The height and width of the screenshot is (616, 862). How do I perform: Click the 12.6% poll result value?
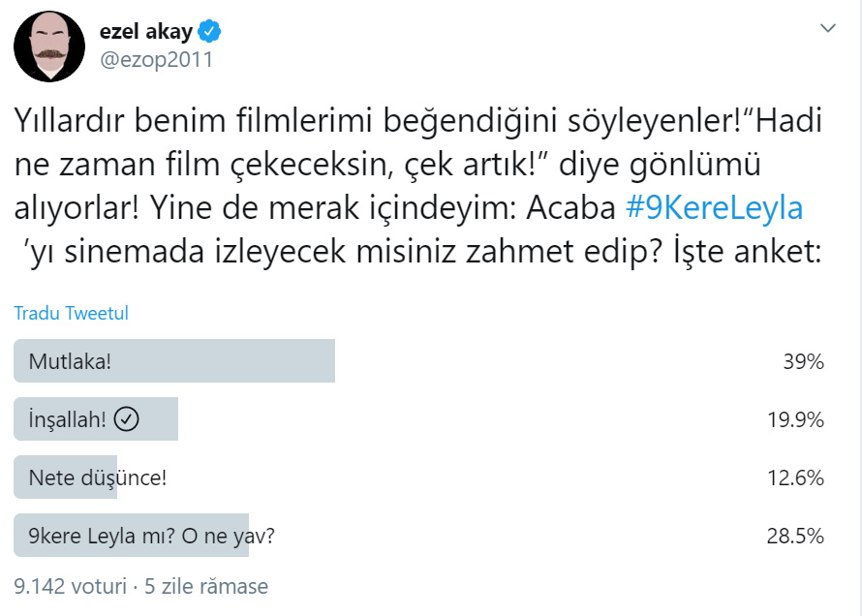(x=794, y=477)
